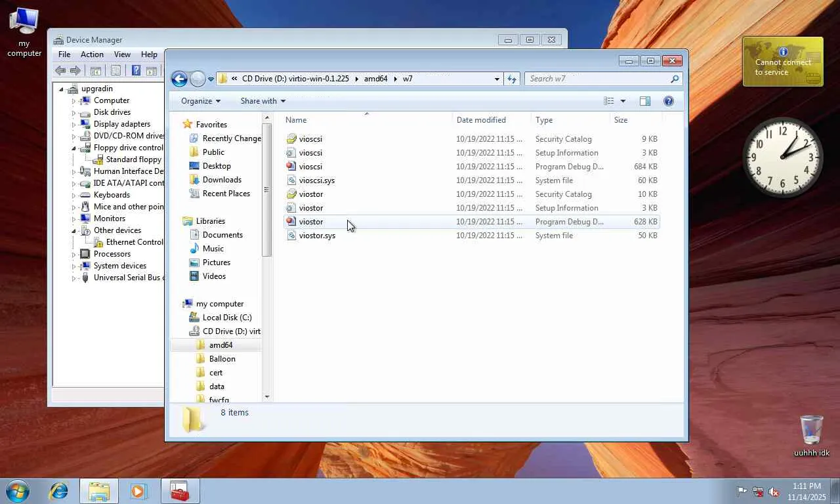Switch to Device Manager via taskbar toolbox icon

coord(180,491)
